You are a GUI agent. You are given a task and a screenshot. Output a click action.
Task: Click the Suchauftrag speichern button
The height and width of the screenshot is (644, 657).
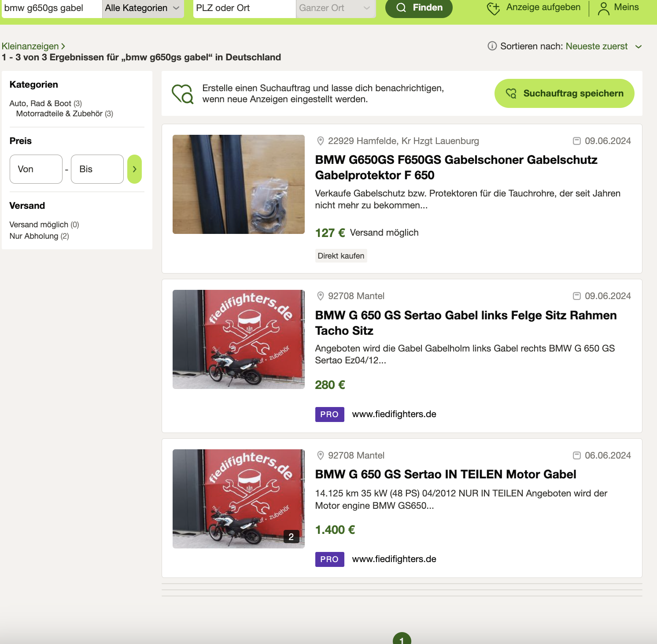(x=564, y=93)
